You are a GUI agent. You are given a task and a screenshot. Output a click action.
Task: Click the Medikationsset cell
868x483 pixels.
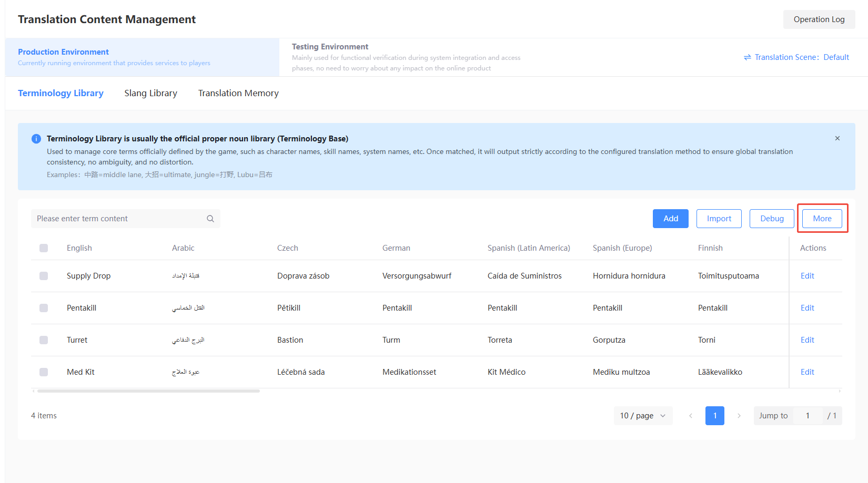[x=409, y=372]
